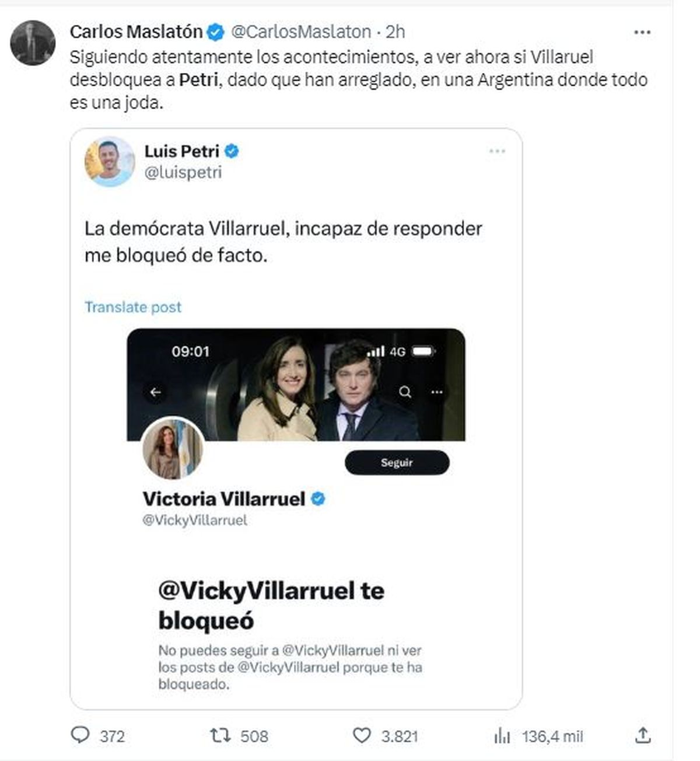Open Victoria Villarruel avatar in screenshot
The image size is (700, 761).
pyautogui.click(x=173, y=448)
